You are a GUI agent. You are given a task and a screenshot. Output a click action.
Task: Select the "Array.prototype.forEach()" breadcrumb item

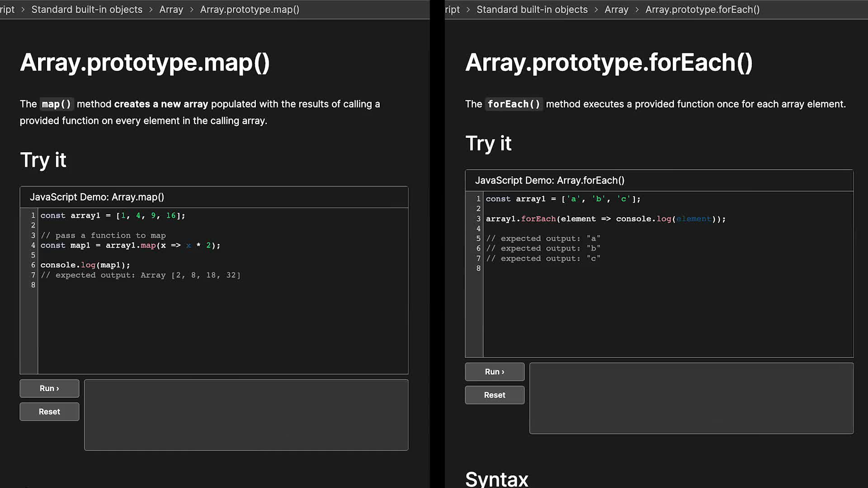pyautogui.click(x=703, y=9)
